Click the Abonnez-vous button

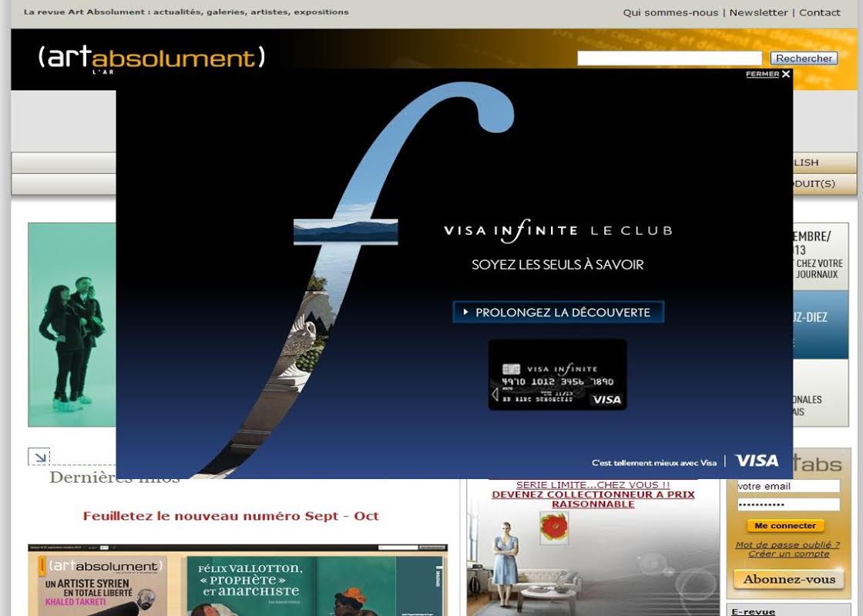coord(789,579)
